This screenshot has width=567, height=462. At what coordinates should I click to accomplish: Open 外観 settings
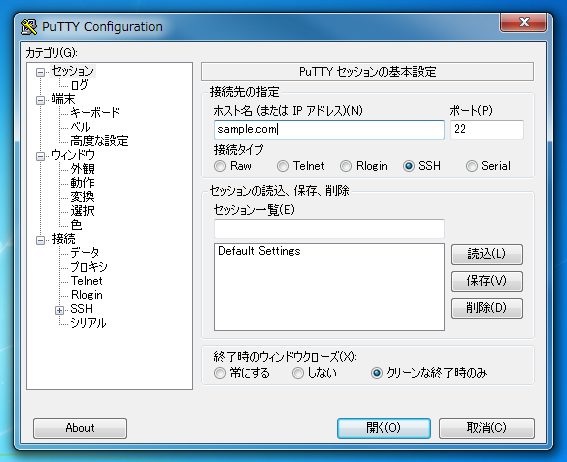click(82, 169)
